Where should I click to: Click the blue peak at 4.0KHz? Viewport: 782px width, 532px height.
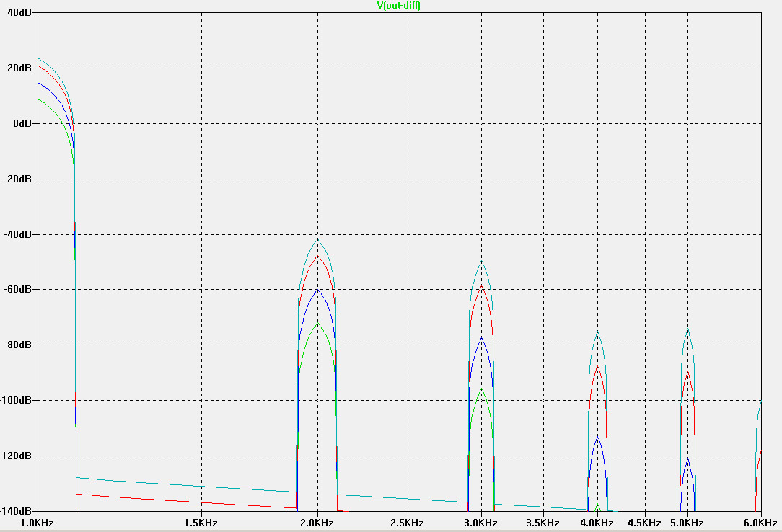597,436
